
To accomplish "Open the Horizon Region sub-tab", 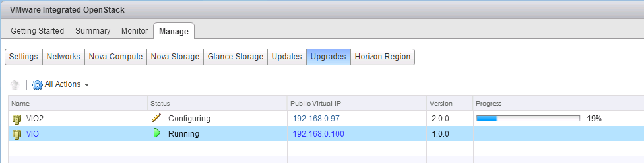I will (x=382, y=57).
